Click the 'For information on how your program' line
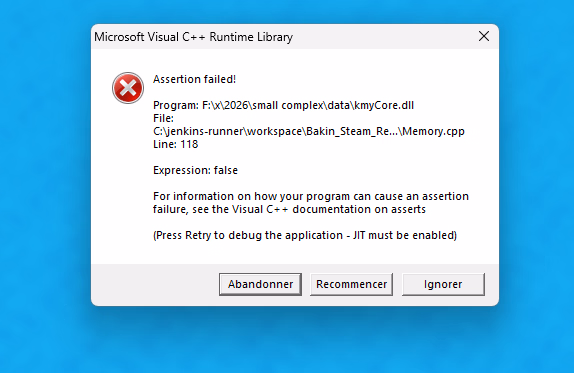This screenshot has width=574, height=373. click(x=311, y=196)
